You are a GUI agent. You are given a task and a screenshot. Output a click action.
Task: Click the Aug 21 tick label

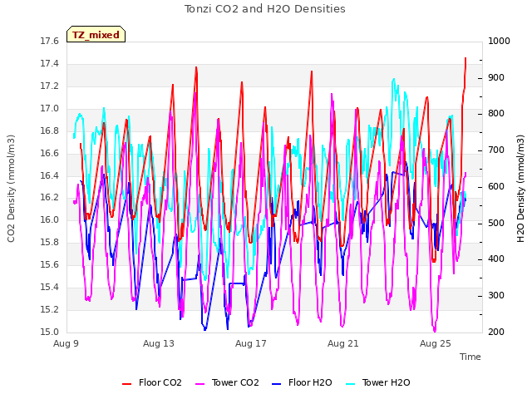coord(343,343)
